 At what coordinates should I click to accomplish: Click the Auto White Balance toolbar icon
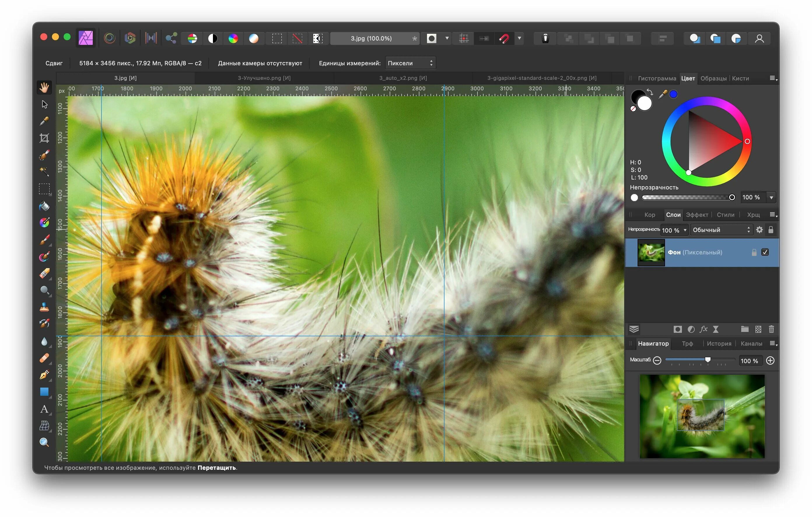tap(253, 38)
